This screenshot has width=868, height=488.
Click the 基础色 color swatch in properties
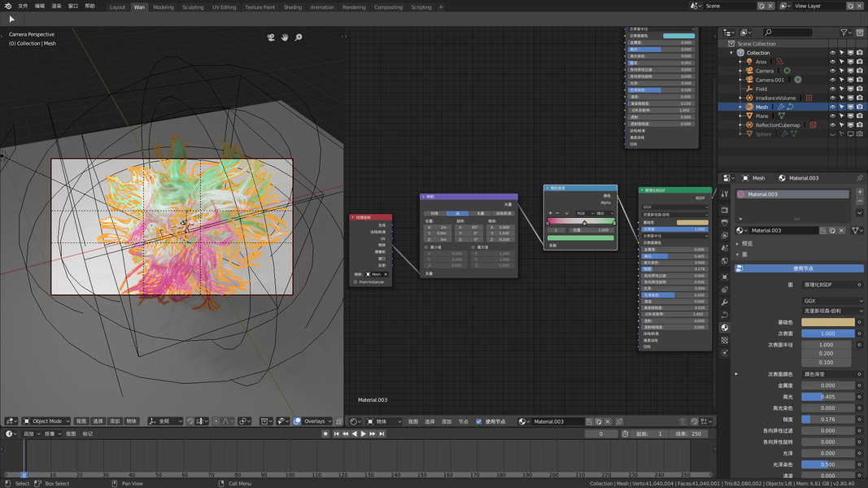[x=828, y=322]
